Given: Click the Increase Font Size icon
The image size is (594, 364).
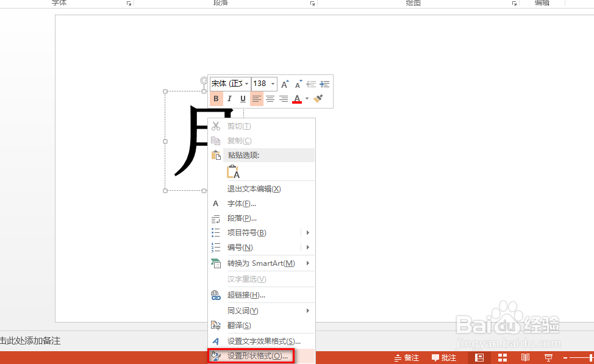Looking at the screenshot, I should (x=284, y=84).
